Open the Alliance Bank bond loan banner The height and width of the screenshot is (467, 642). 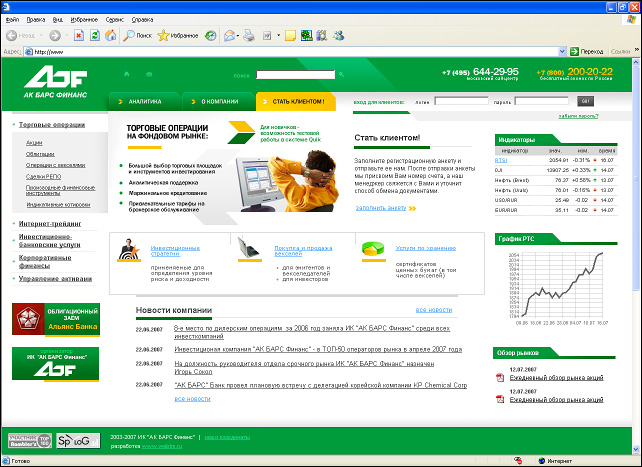coord(54,320)
